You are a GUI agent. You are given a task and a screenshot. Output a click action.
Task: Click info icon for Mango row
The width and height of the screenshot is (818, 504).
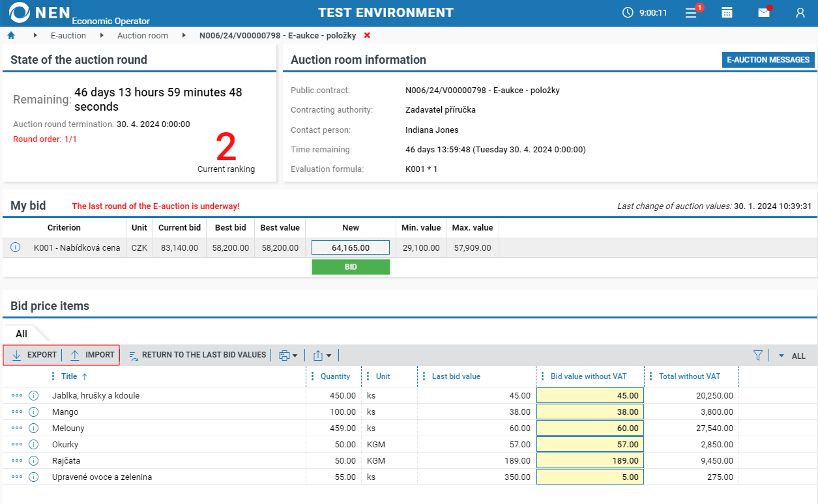[x=34, y=412]
